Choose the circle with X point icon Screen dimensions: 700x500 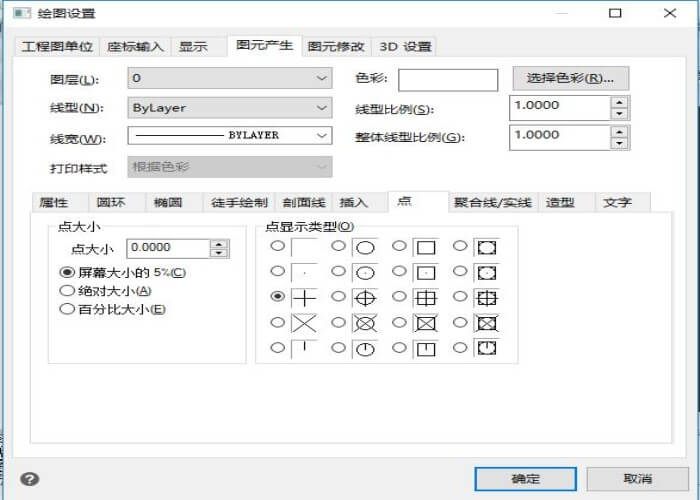point(365,323)
